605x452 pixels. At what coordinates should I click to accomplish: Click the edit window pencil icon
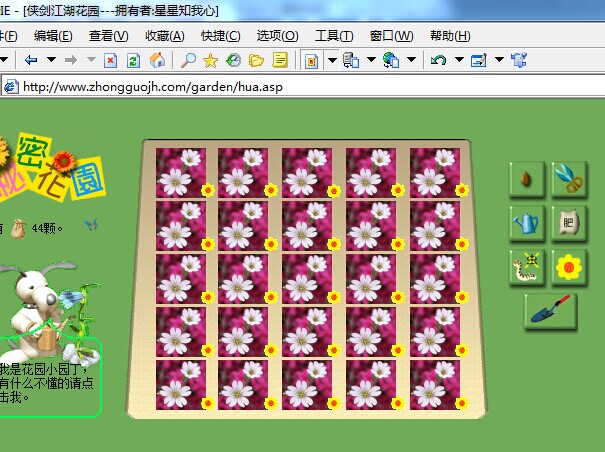pos(478,60)
